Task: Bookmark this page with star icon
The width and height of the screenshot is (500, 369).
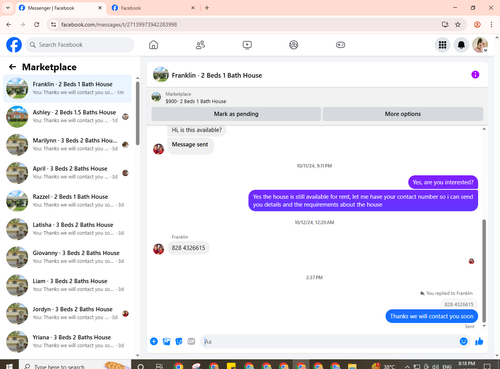Action: (x=458, y=24)
